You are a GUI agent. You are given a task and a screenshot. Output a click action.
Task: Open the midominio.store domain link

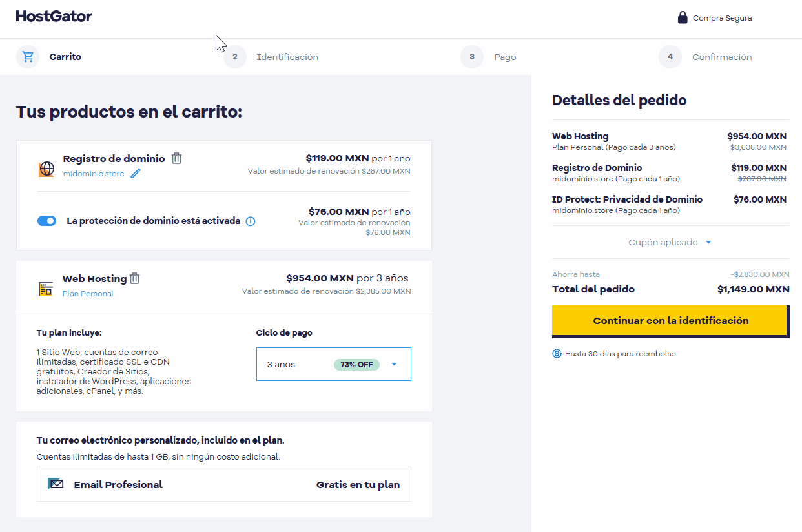point(94,174)
